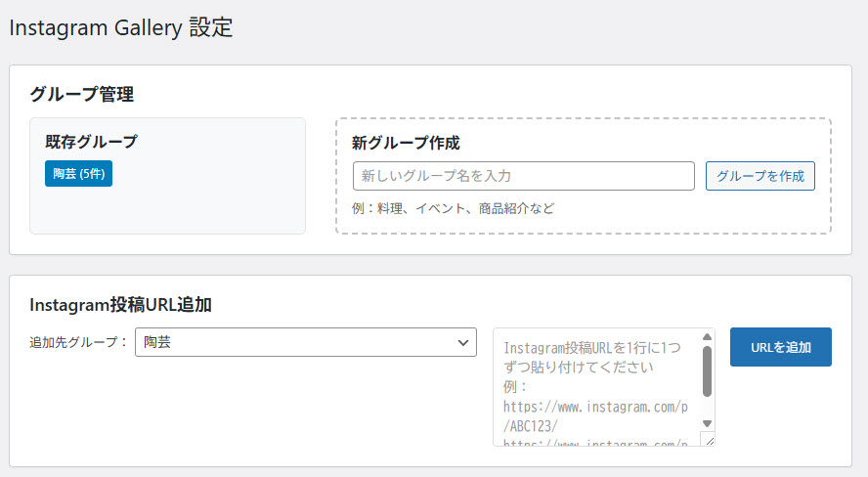The height and width of the screenshot is (477, 868).
Task: Click the textarea resize handle corner
Action: pos(710,441)
